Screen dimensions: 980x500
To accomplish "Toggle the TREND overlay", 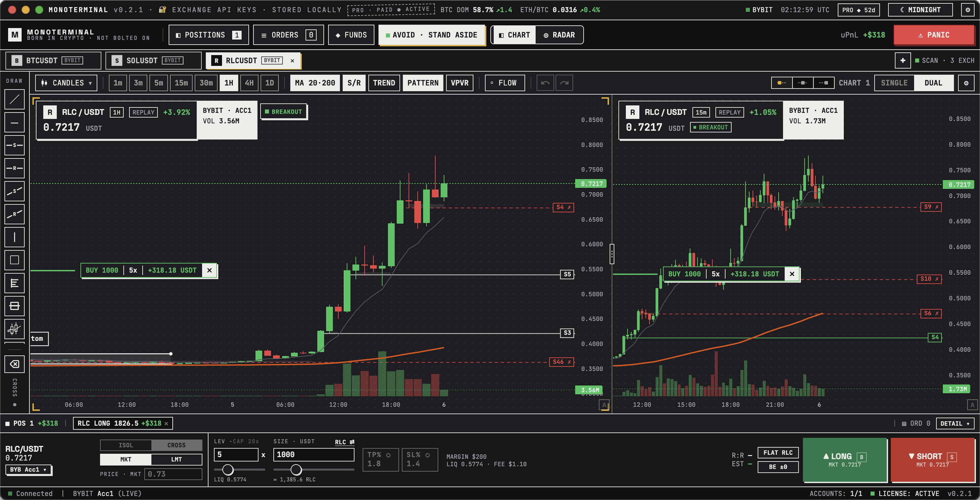I will pos(384,83).
